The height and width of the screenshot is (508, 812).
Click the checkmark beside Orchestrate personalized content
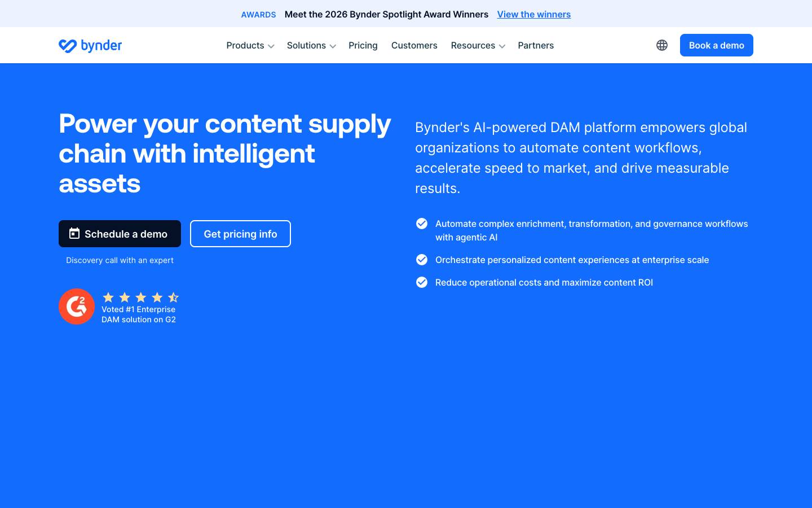(422, 260)
